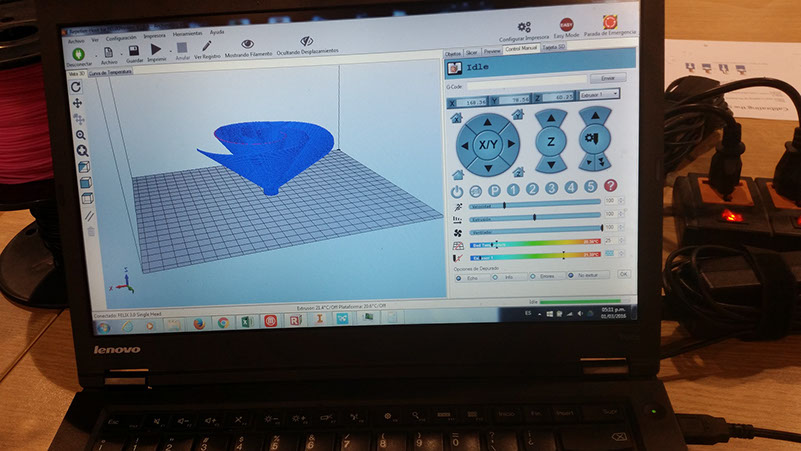Screen dimensions: 801x451
Task: Click the green Desconectar plug icon
Action: pyautogui.click(x=78, y=54)
